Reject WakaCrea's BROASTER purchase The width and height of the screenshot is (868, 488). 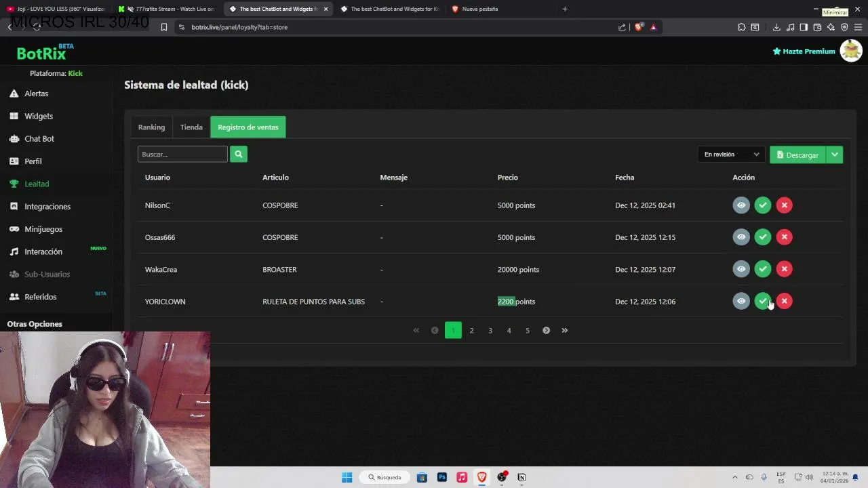point(784,269)
